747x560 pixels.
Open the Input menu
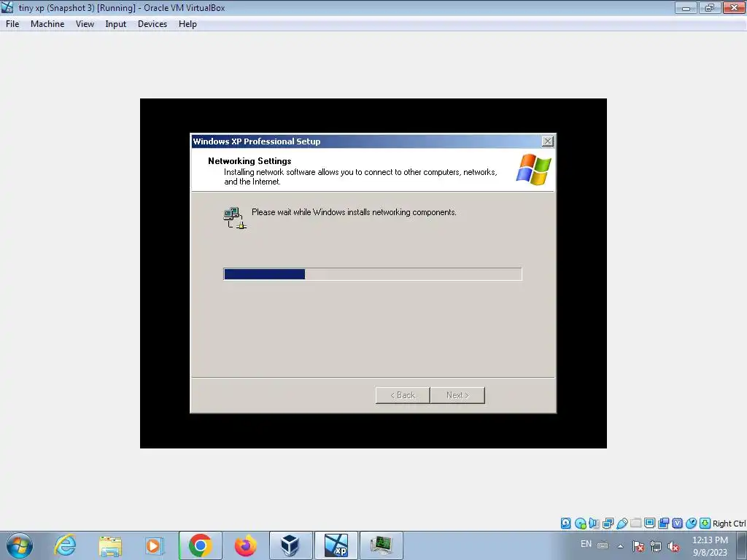tap(116, 24)
